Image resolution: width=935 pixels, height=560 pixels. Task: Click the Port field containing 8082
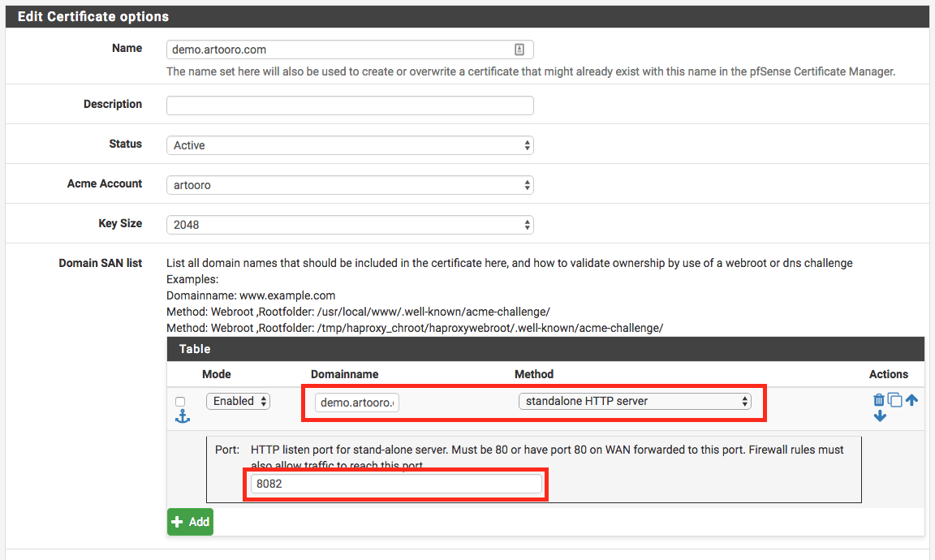(396, 484)
